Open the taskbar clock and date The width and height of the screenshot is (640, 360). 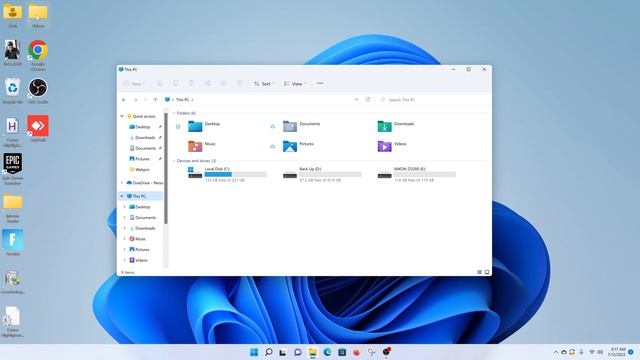[616, 352]
